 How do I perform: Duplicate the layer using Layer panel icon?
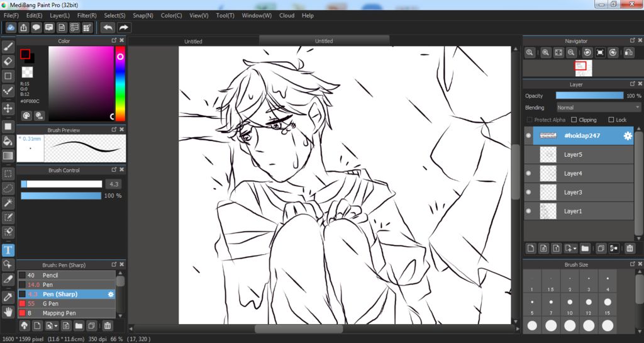pyautogui.click(x=601, y=248)
